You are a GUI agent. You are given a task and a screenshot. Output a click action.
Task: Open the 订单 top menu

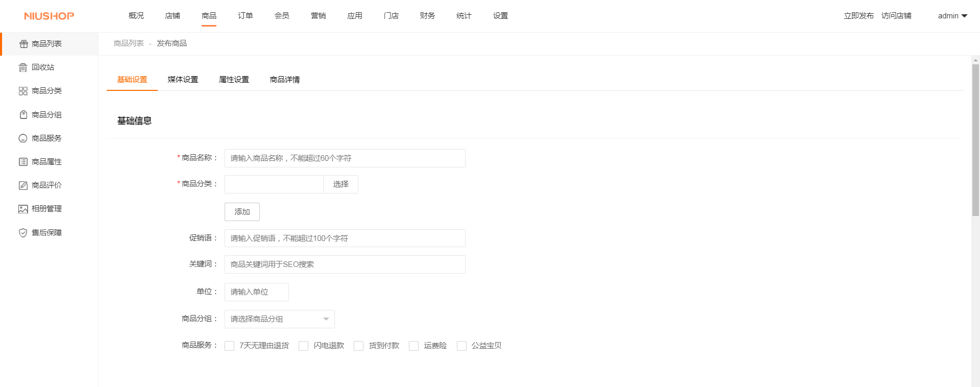click(246, 16)
